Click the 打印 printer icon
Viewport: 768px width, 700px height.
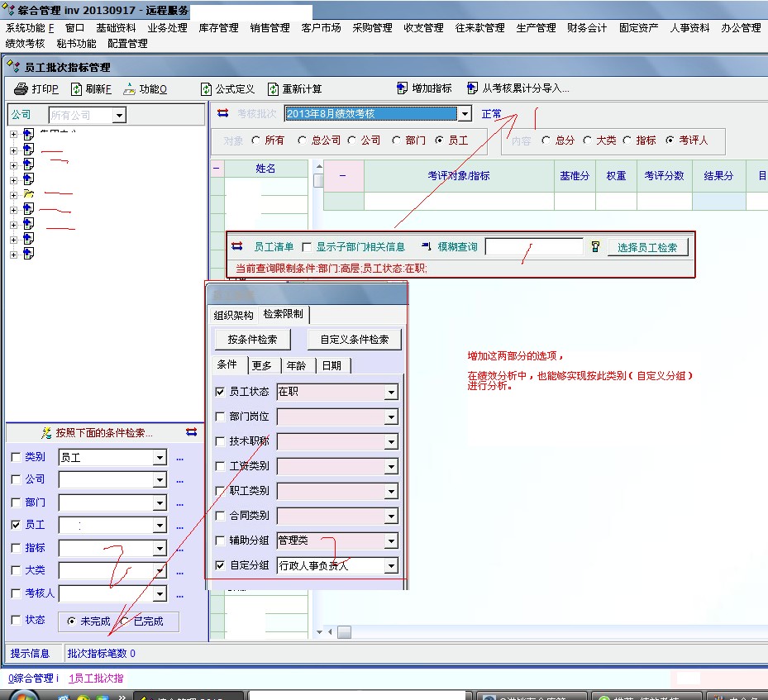coord(21,89)
